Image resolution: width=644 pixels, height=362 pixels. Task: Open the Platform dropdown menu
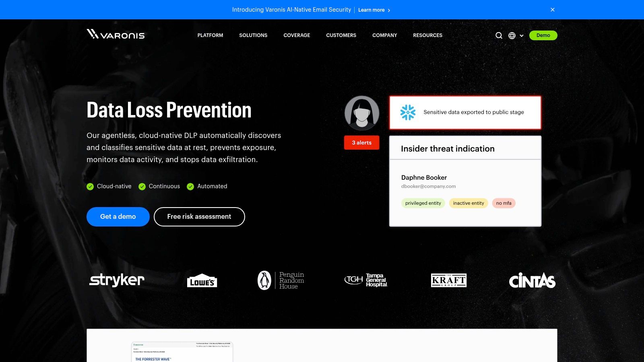[210, 35]
